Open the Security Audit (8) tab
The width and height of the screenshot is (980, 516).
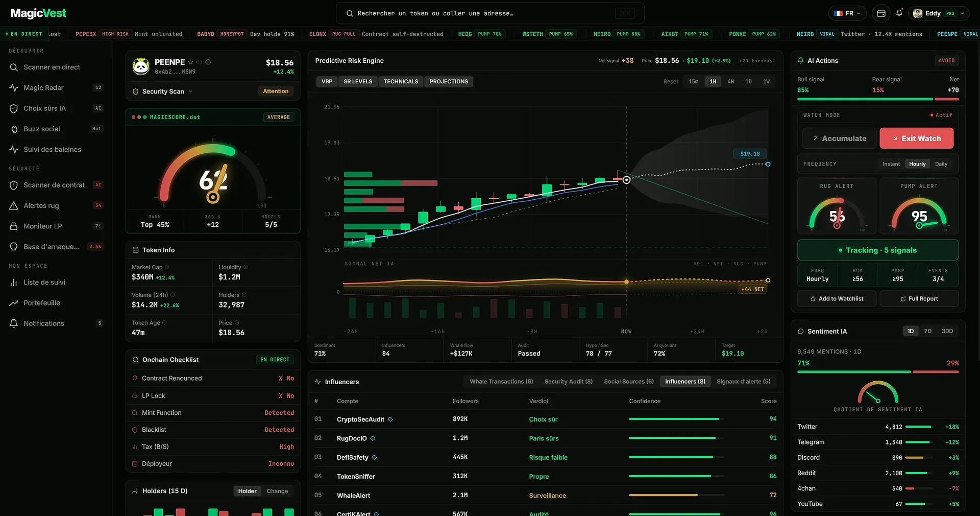[x=568, y=382]
